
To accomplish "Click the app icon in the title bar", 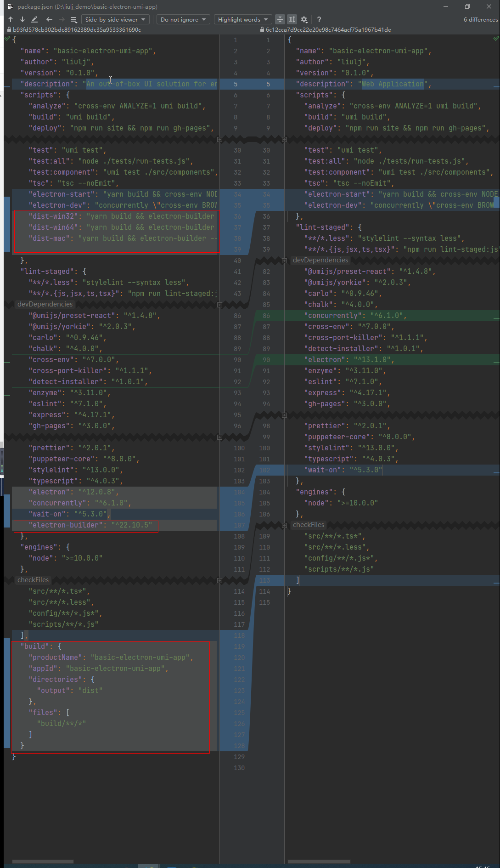I will pyautogui.click(x=10, y=6).
